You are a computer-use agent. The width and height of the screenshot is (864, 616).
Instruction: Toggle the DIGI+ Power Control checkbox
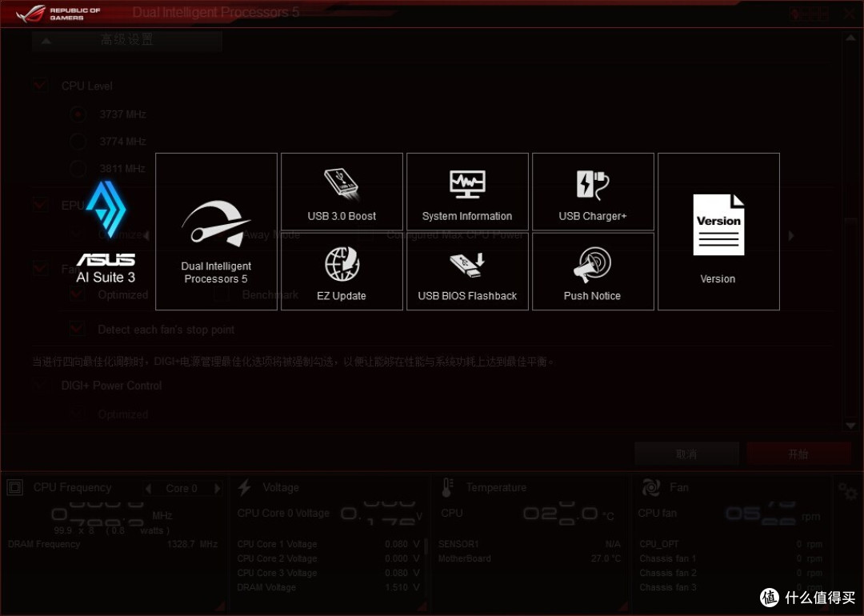[40, 385]
